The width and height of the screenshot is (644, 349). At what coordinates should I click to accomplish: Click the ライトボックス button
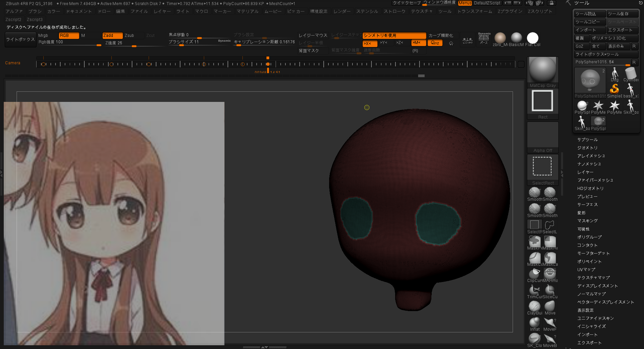tap(20, 40)
